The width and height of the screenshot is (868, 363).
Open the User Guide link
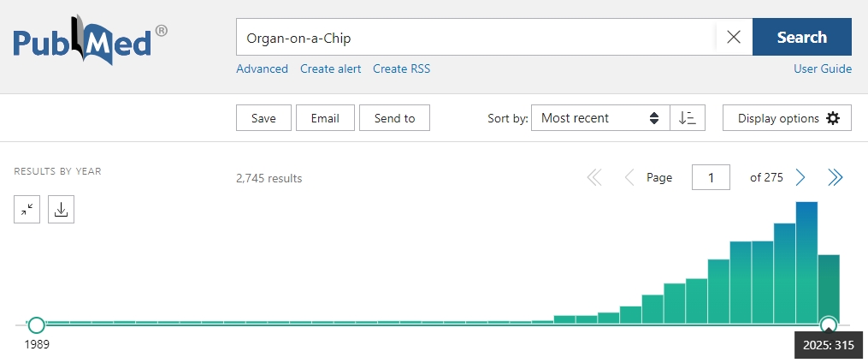[822, 68]
